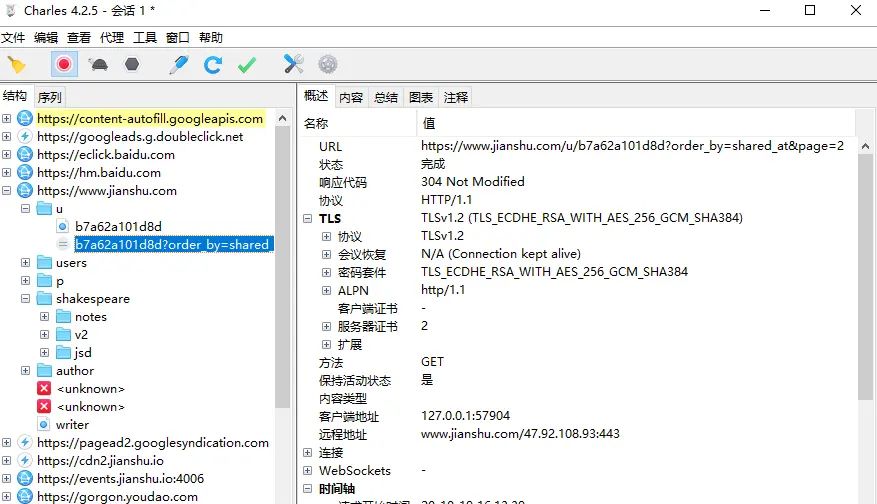
Task: Click the 值 column header
Action: click(x=636, y=123)
